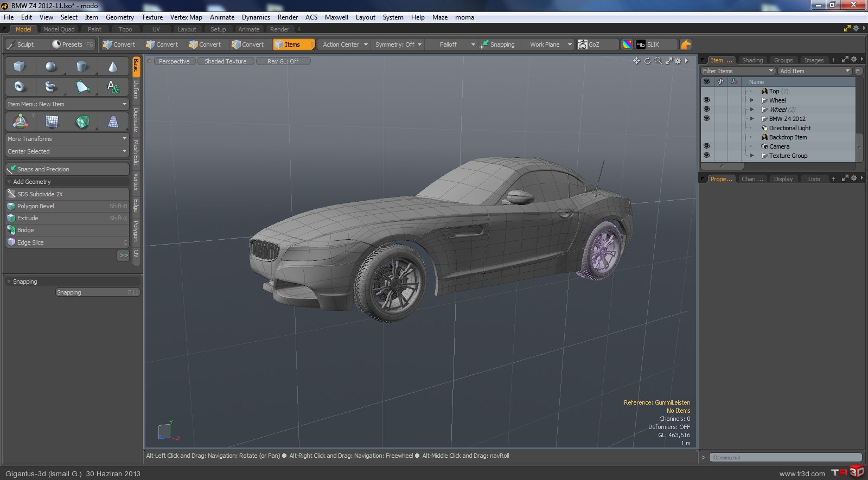The height and width of the screenshot is (480, 868).
Task: Hide the BMW Z4 2012 item
Action: tap(706, 118)
